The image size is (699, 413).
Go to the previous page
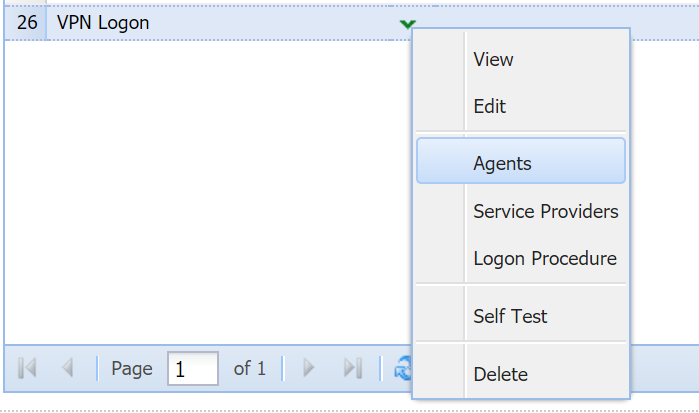pyautogui.click(x=68, y=369)
